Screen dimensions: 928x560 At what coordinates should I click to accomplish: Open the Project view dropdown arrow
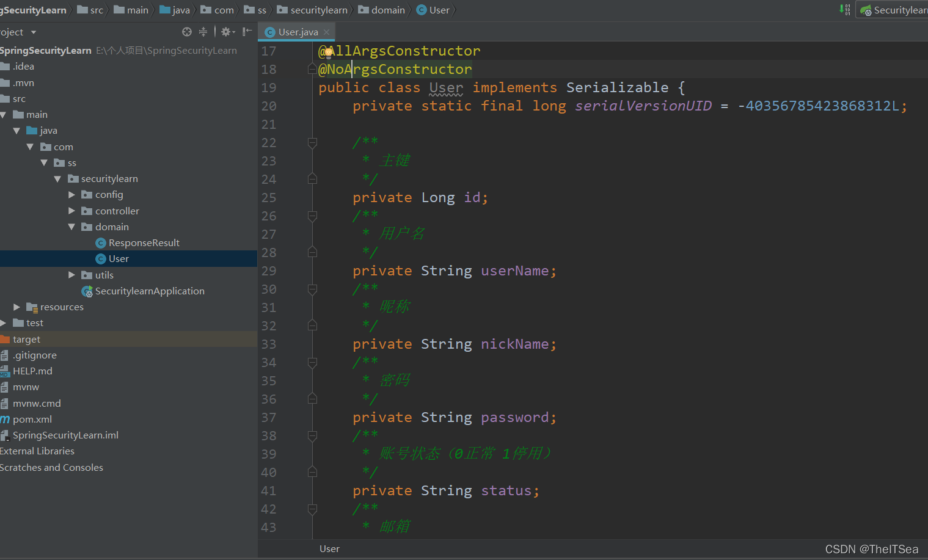tap(34, 32)
